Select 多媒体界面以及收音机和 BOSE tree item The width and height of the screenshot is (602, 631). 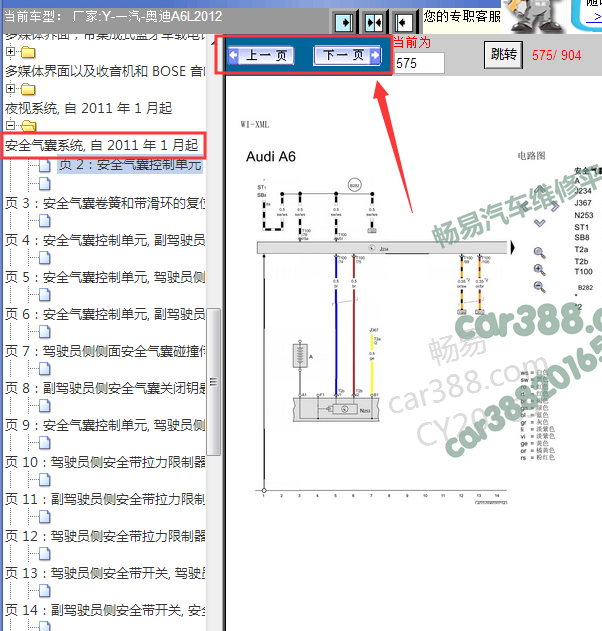click(105, 71)
